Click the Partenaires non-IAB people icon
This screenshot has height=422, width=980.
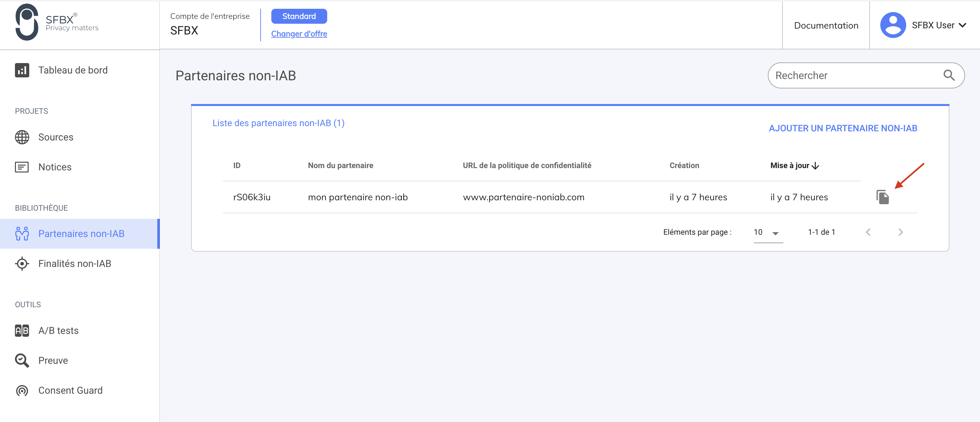pos(22,234)
